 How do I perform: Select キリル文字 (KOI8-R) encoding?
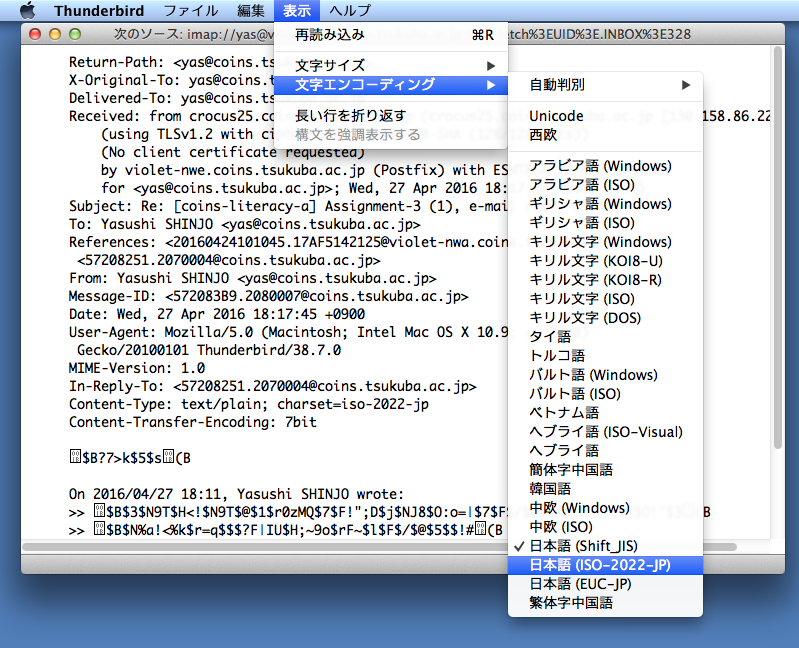605,280
